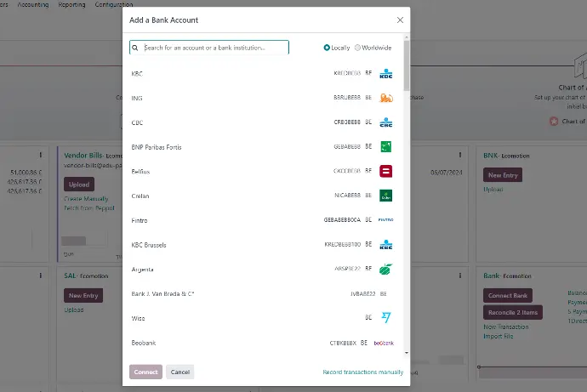Screen dimensions: 587x392
Task: Click the Argenta apple logo icon
Action: (x=386, y=269)
